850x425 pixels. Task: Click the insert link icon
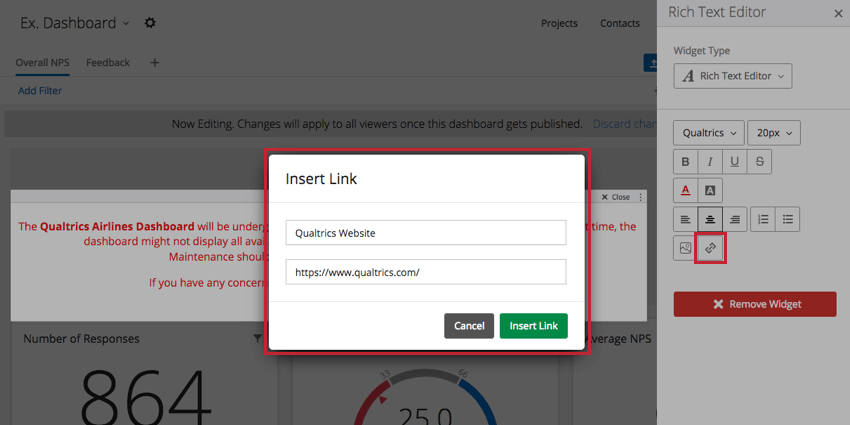click(710, 248)
